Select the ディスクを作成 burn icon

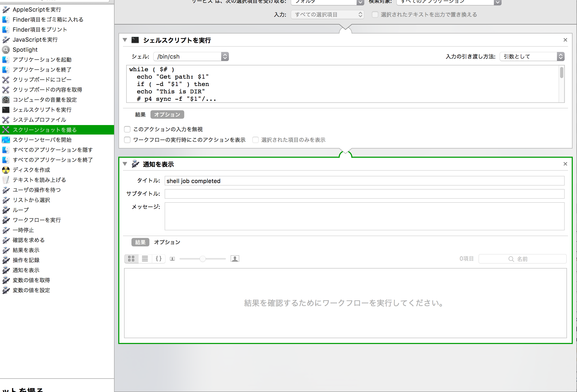click(6, 170)
